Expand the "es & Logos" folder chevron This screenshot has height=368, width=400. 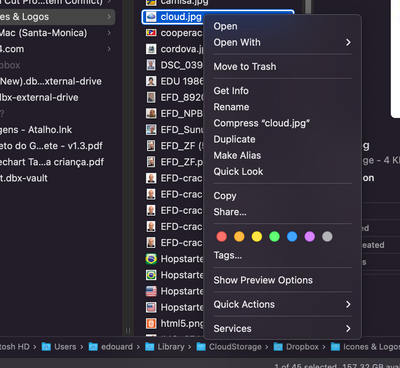pyautogui.click(x=109, y=17)
